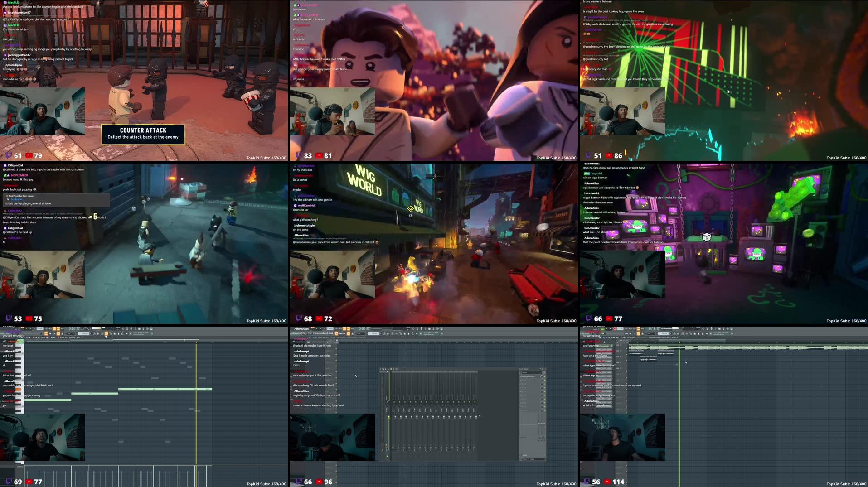Select the long waveform audio clip on Track 1
Image resolution: width=868 pixels, height=487 pixels.
click(748, 347)
